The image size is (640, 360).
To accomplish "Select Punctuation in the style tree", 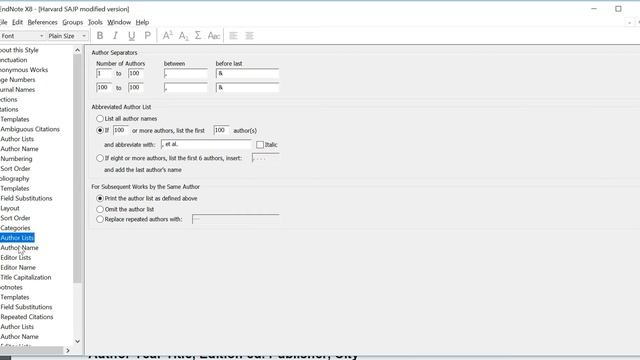I will point(13,60).
